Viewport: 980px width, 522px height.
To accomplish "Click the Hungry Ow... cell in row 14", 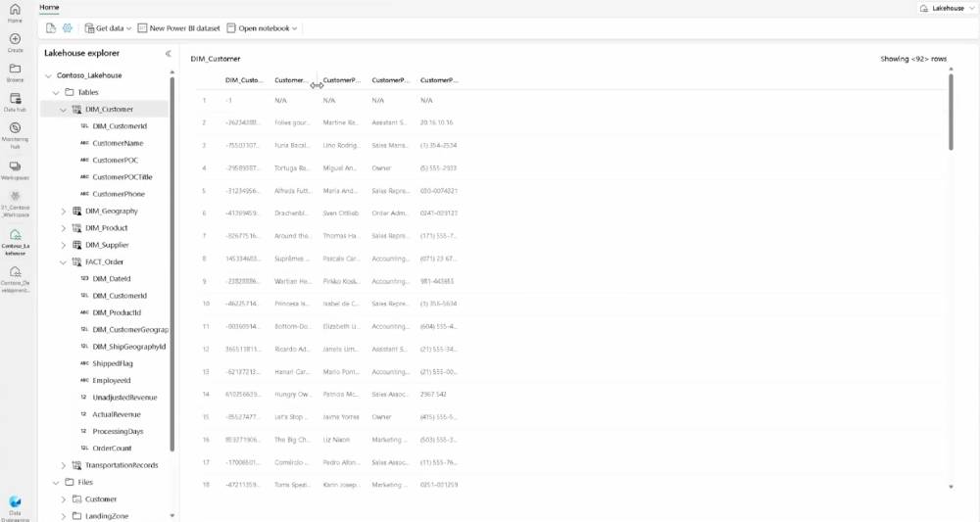I will (292, 394).
